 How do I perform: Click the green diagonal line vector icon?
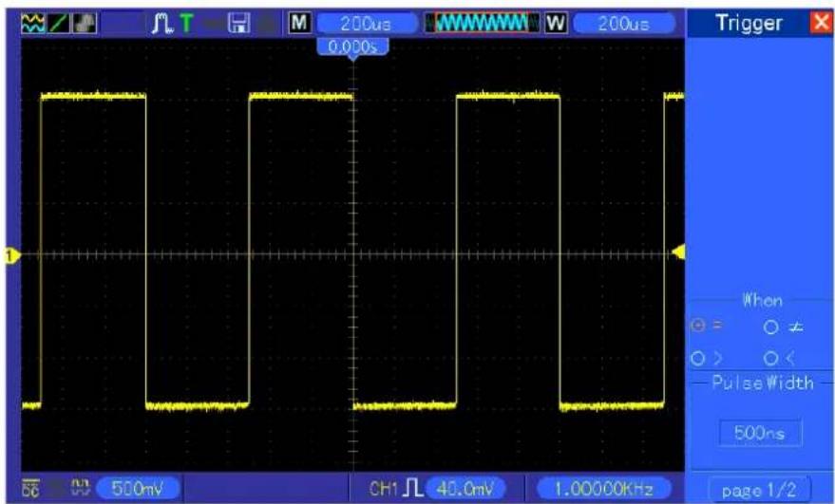(x=58, y=24)
